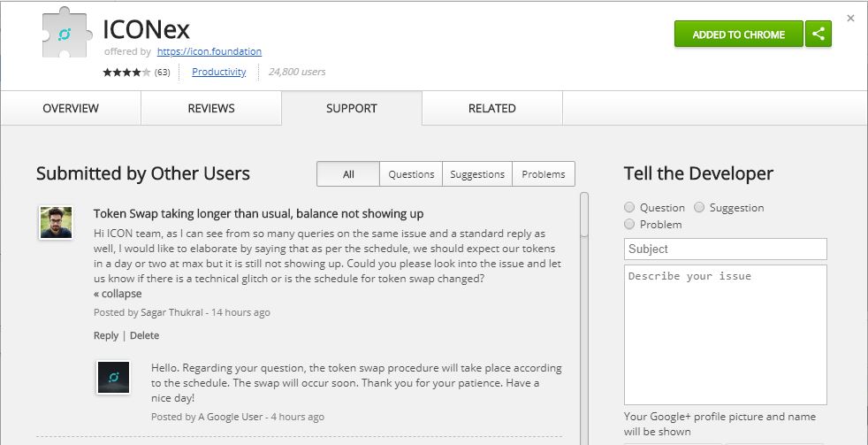Viewport: 868px width, 445px height.
Task: Delete the token swap post
Action: point(144,335)
